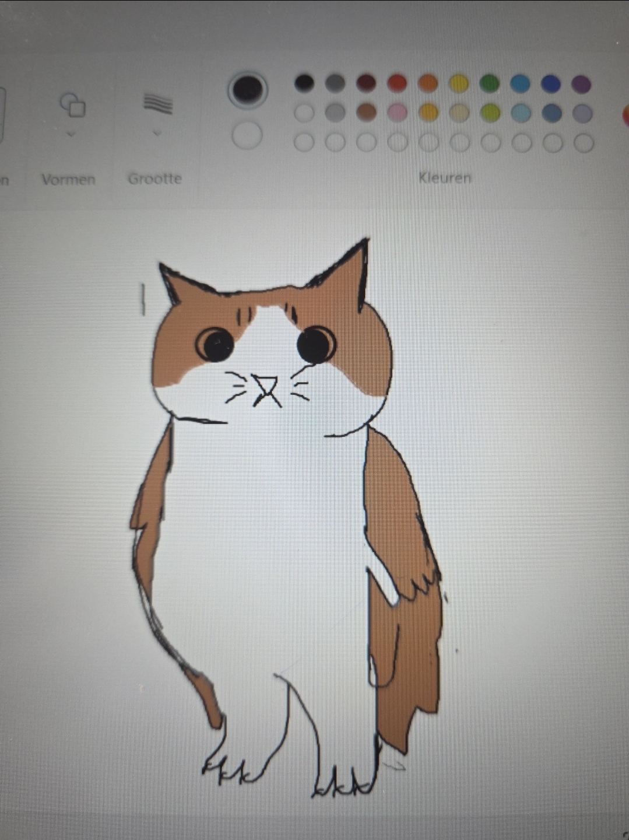Open the Vormen shapes gallery icon
Screen dimensions: 629x840
[x=73, y=105]
